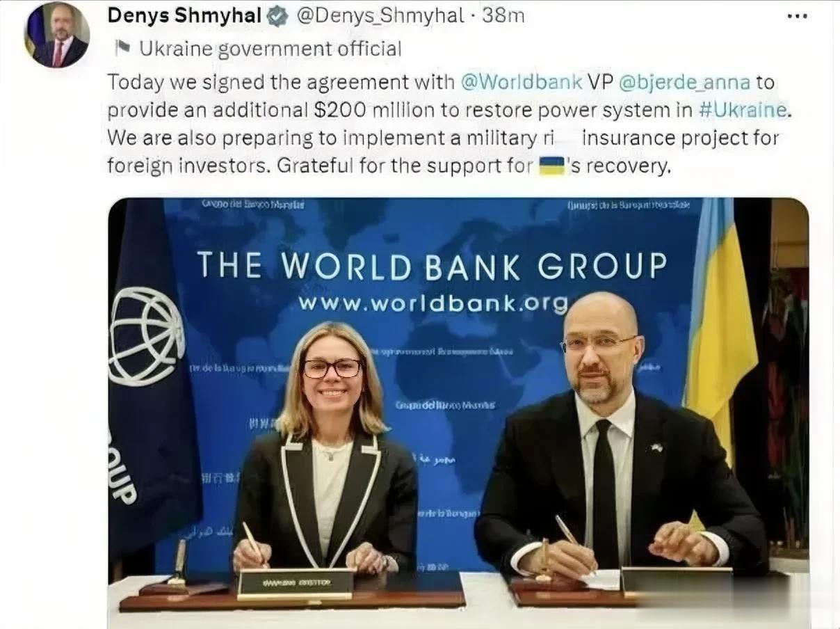
Task: Click the verified badge beside Denys Shmyhal
Action: [x=278, y=17]
